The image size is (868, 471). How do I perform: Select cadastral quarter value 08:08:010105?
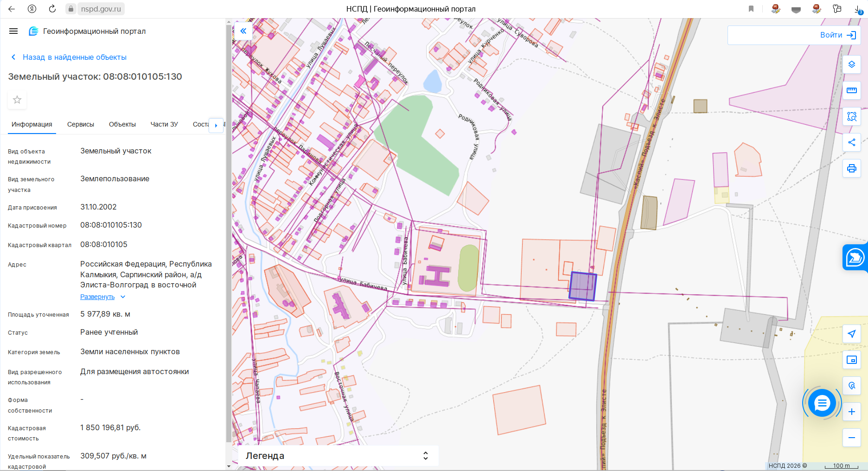click(x=103, y=245)
